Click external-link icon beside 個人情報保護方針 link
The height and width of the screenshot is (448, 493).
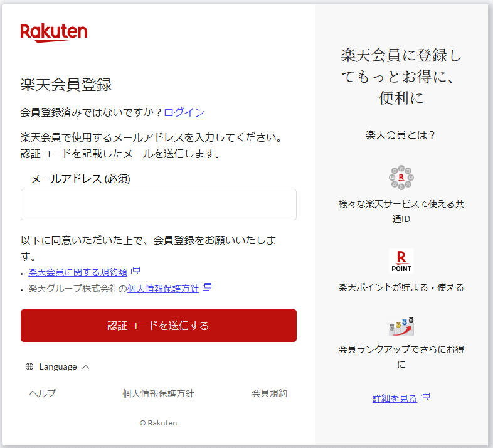point(207,287)
